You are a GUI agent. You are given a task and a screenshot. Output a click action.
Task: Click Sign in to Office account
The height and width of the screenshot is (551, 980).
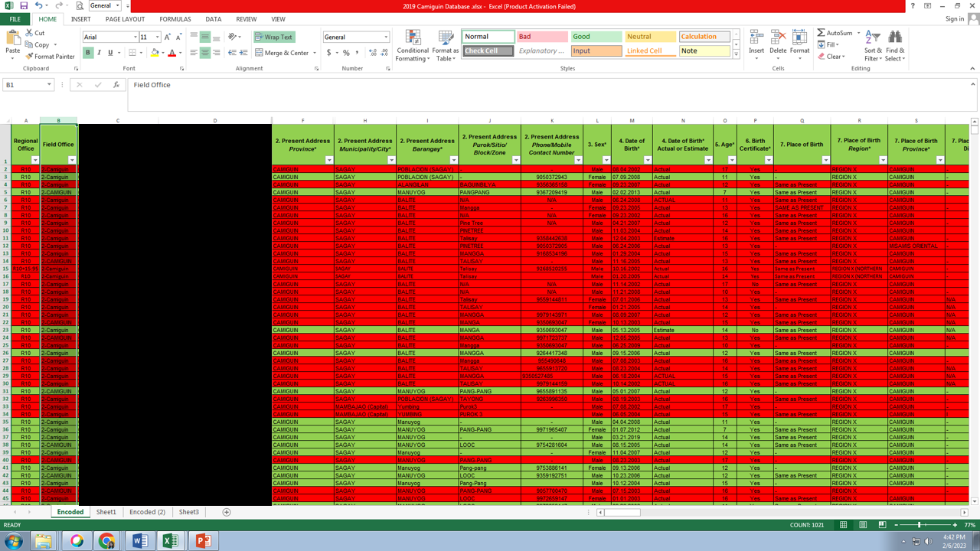955,19
